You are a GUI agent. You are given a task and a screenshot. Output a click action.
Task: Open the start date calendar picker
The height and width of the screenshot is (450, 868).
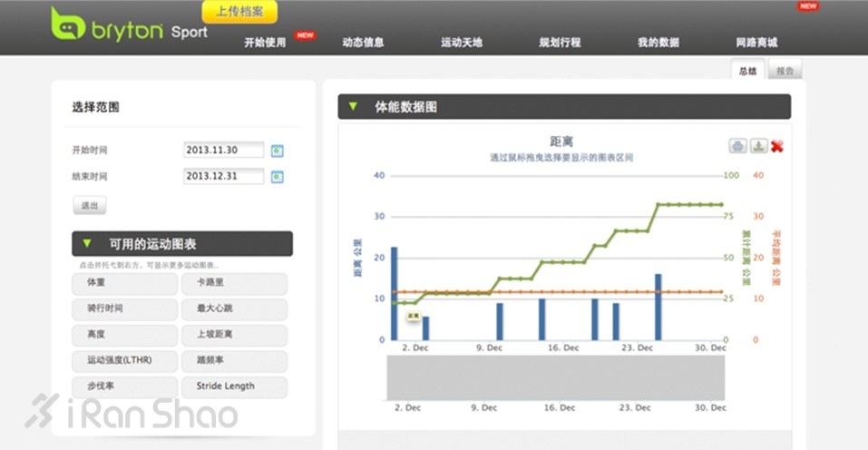[x=278, y=150]
